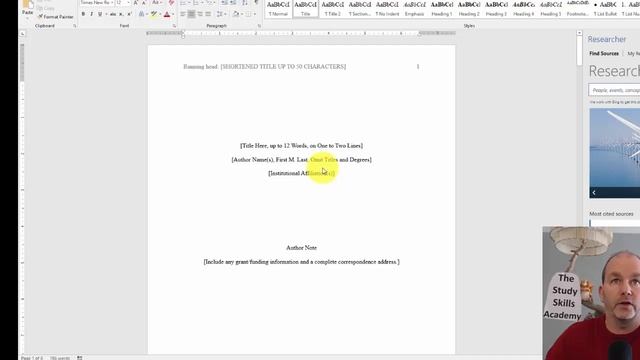Viewport: 640px width, 360px height.
Task: Apply the Emphasis style
Action: [414, 9]
